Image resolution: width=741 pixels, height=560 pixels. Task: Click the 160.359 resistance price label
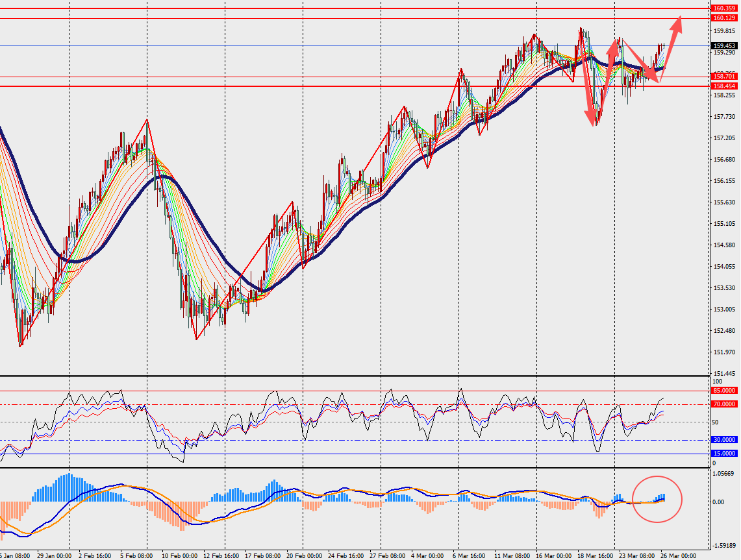point(724,8)
